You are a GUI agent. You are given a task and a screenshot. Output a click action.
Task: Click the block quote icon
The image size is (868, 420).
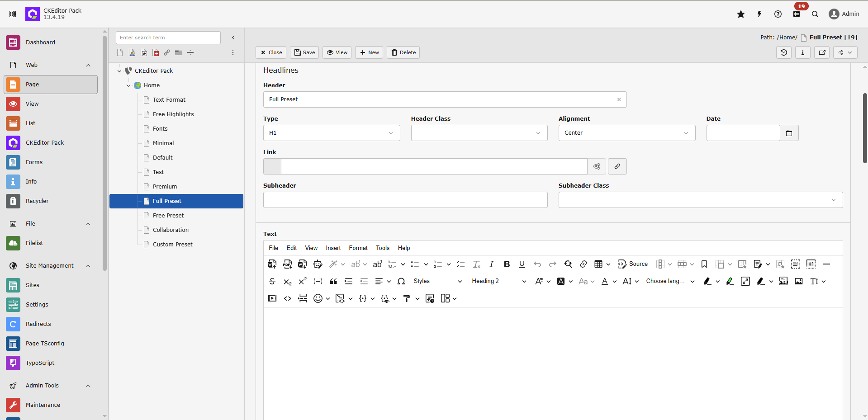click(x=333, y=281)
